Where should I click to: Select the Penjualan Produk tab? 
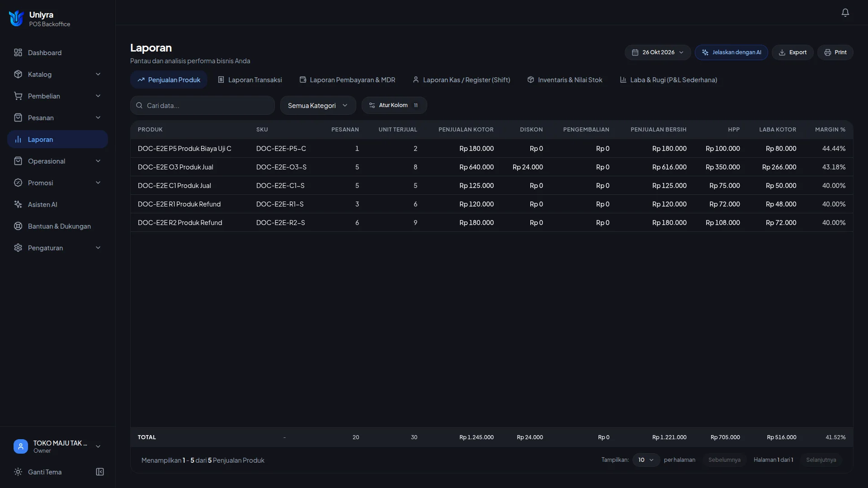(x=169, y=80)
